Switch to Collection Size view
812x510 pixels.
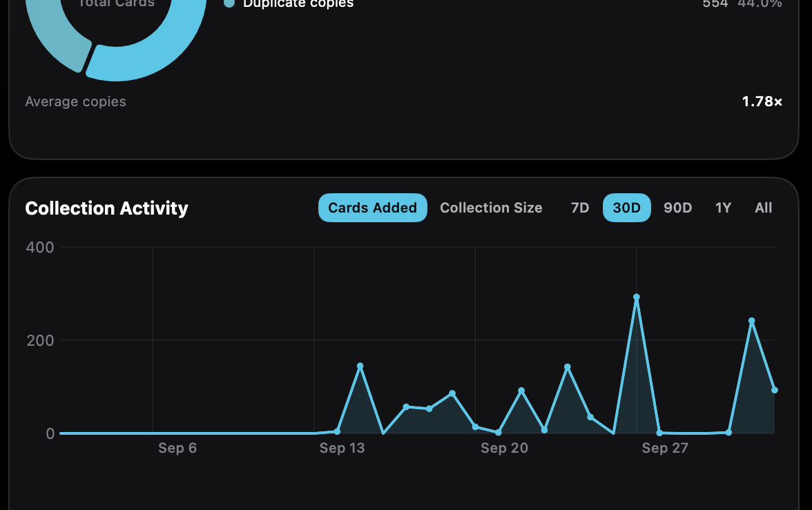491,208
